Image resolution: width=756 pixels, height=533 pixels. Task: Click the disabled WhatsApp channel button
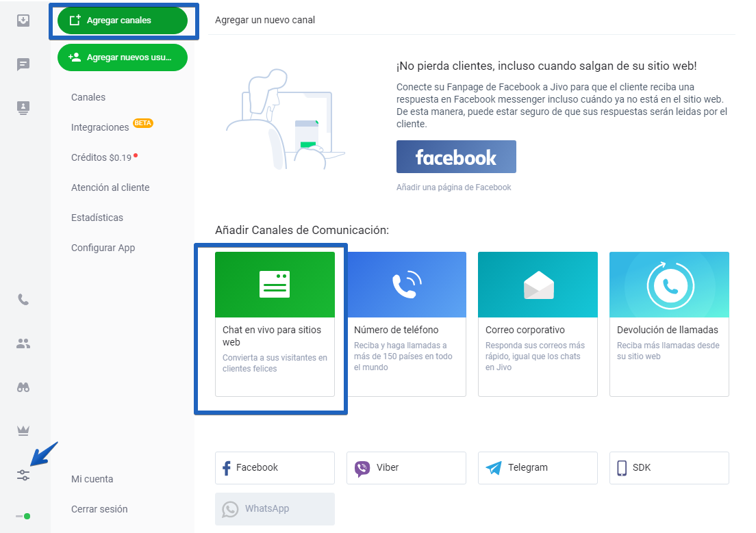275,509
